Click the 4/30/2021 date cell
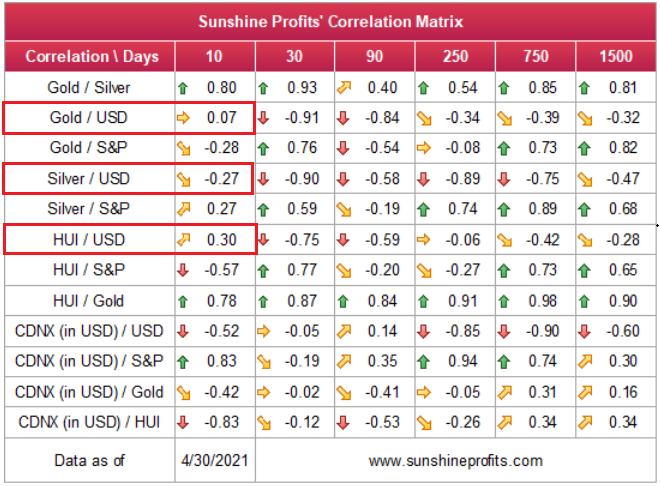 click(x=214, y=460)
